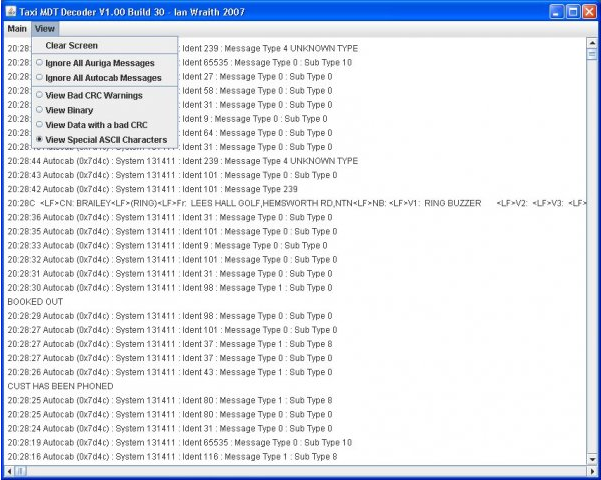
Task: Close the open View menu
Action: (44, 29)
